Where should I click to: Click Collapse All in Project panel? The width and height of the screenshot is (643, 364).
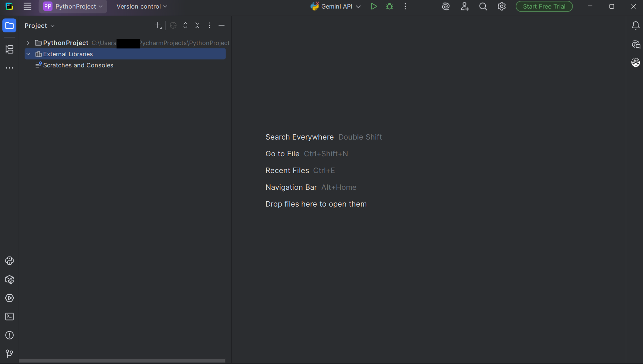tap(197, 25)
